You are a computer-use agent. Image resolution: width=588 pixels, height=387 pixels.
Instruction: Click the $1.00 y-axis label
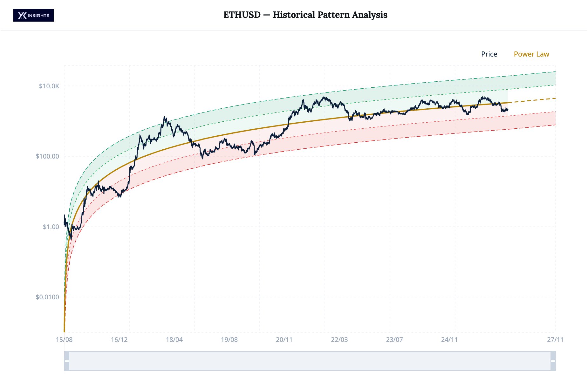(51, 227)
